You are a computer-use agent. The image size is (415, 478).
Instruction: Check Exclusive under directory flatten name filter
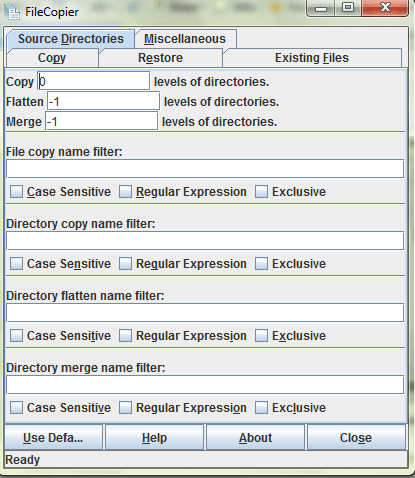(x=262, y=336)
